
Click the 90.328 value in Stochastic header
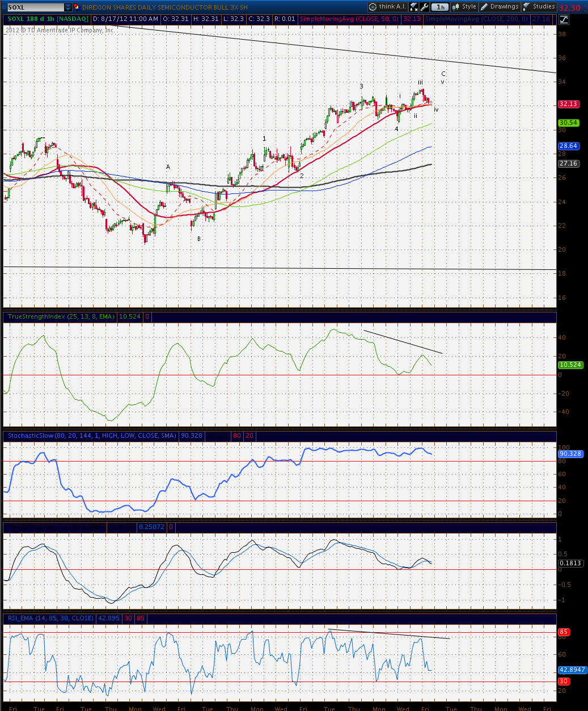point(192,435)
